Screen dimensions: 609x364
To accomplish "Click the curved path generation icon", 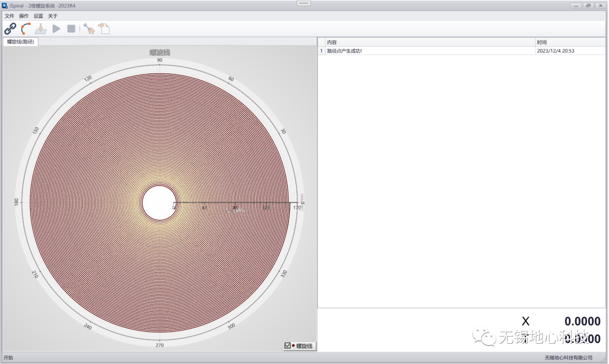I will [25, 29].
